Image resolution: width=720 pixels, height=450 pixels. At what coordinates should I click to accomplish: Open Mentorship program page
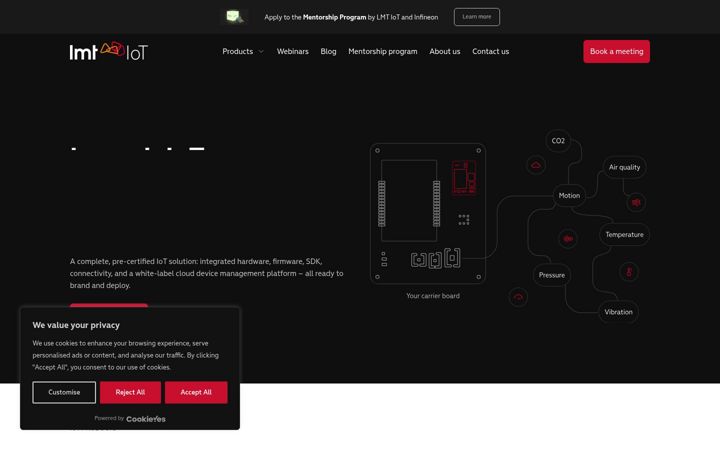click(382, 51)
